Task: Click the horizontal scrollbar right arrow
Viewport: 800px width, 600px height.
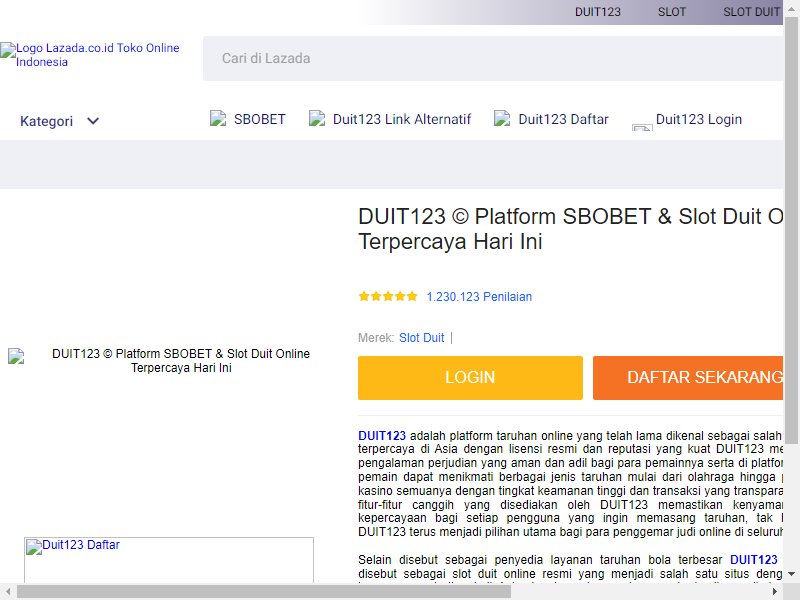Action: click(775, 592)
